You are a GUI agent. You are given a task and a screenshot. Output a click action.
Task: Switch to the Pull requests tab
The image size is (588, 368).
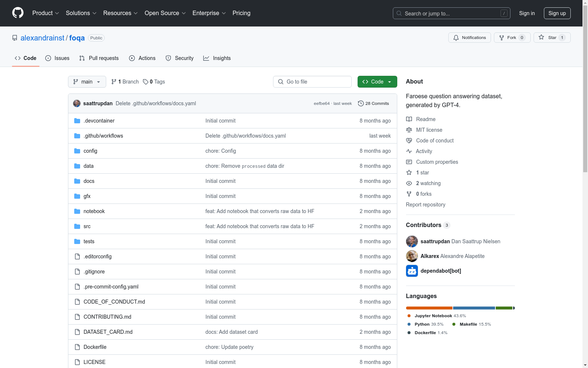pyautogui.click(x=99, y=58)
